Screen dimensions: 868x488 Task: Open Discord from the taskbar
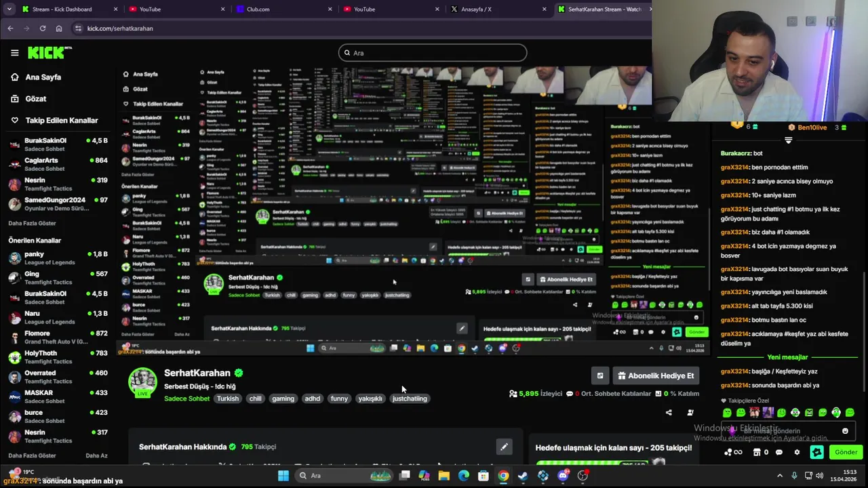(x=563, y=476)
